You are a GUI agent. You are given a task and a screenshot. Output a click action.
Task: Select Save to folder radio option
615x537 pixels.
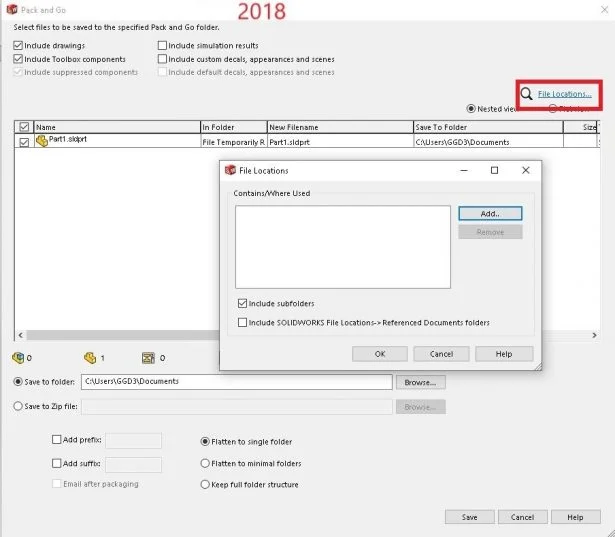[x=18, y=382]
